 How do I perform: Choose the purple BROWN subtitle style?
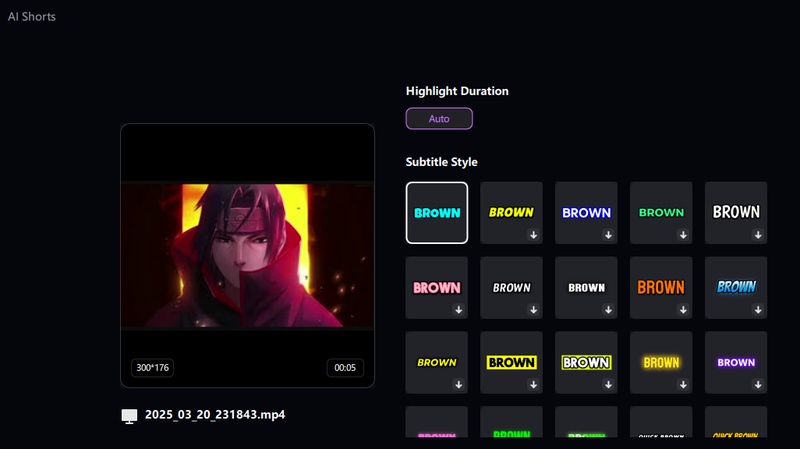(x=736, y=362)
